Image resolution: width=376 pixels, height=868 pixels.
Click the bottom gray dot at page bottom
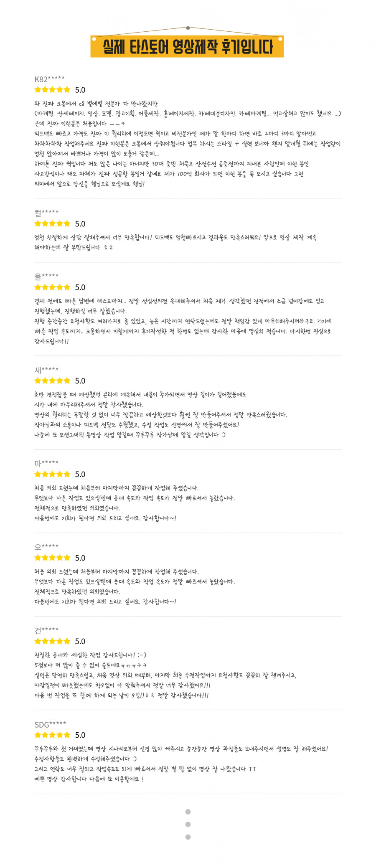pyautogui.click(x=188, y=837)
